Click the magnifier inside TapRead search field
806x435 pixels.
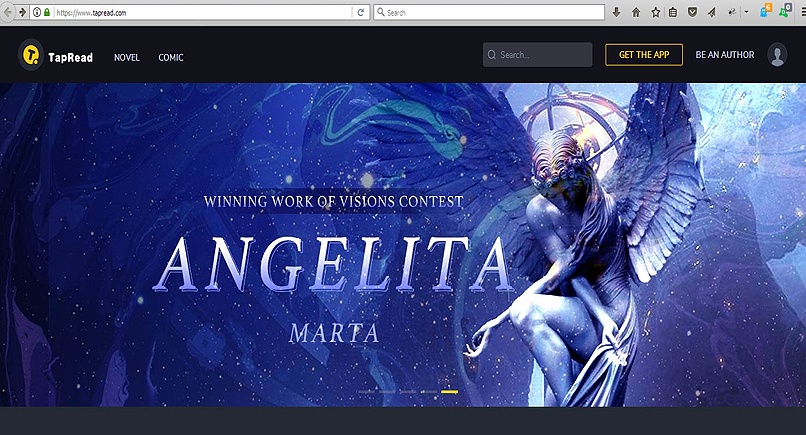[x=492, y=55]
